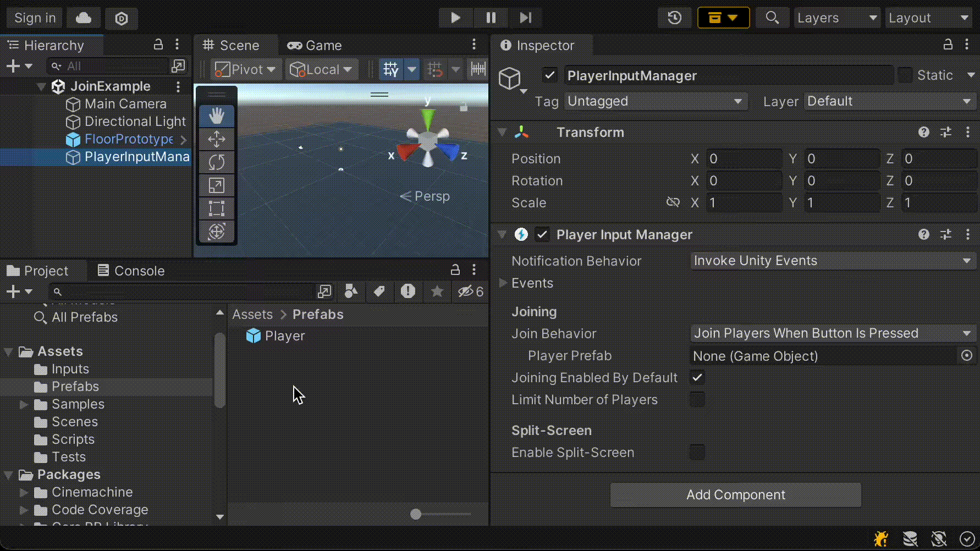Filter favorites with the star icon
The height and width of the screenshot is (551, 980).
point(437,291)
